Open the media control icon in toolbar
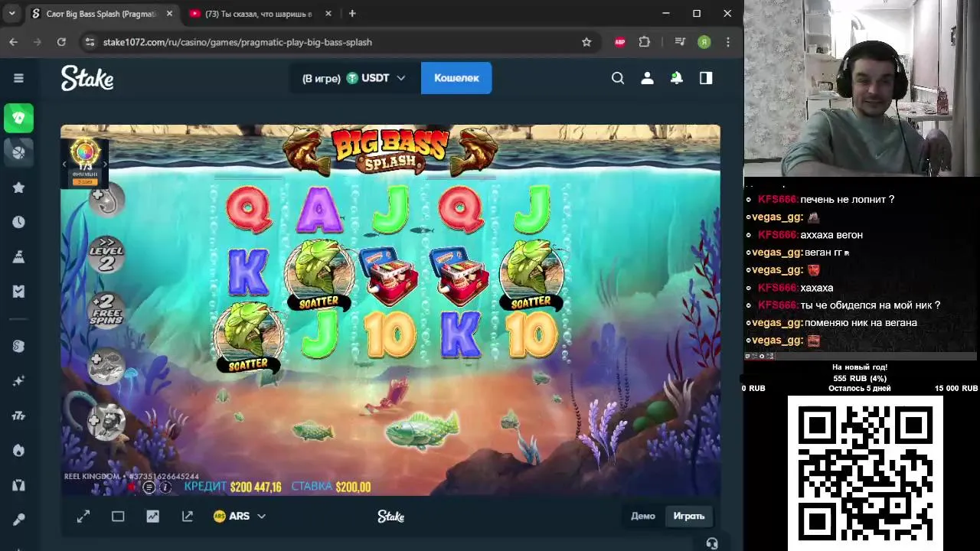The height and width of the screenshot is (551, 980). tap(680, 42)
